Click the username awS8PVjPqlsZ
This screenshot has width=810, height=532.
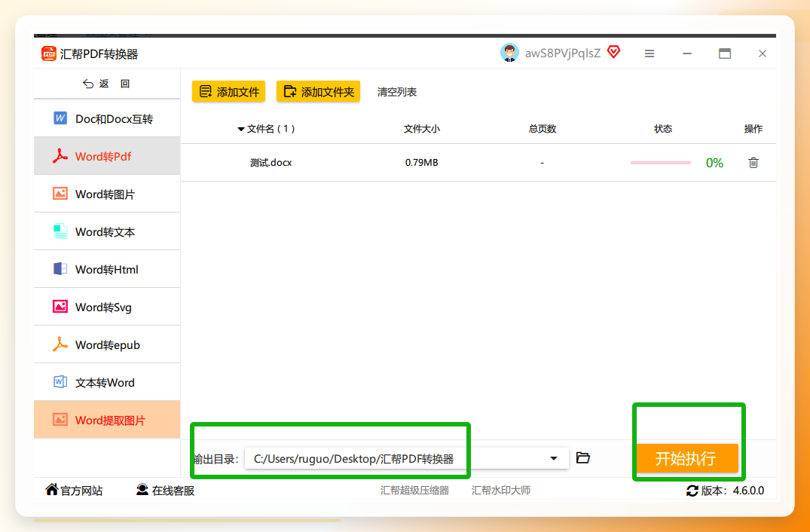(x=563, y=54)
